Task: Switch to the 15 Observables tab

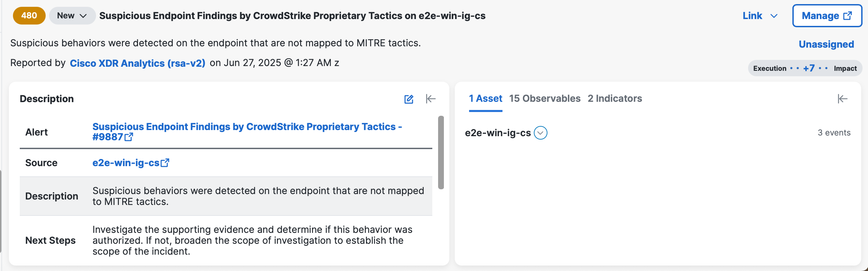Action: 545,98
